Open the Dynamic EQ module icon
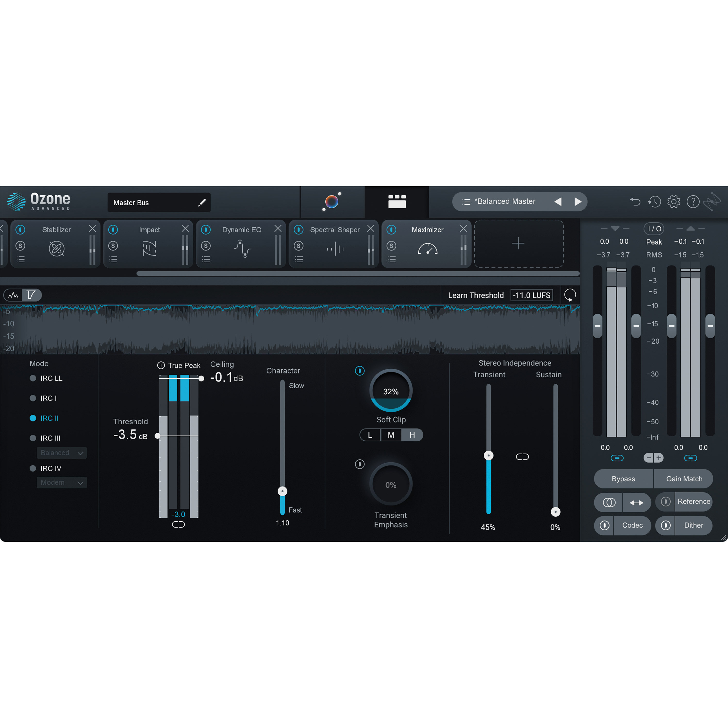Image resolution: width=728 pixels, height=728 pixels. [243, 249]
